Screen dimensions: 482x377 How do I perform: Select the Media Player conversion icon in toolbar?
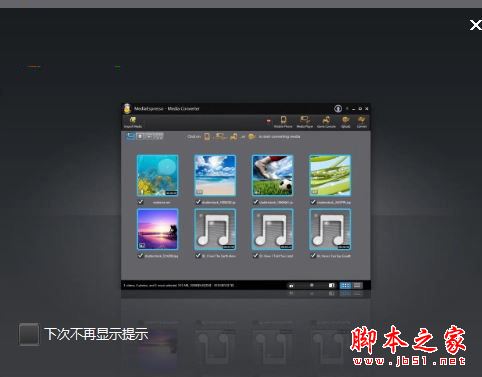click(305, 122)
